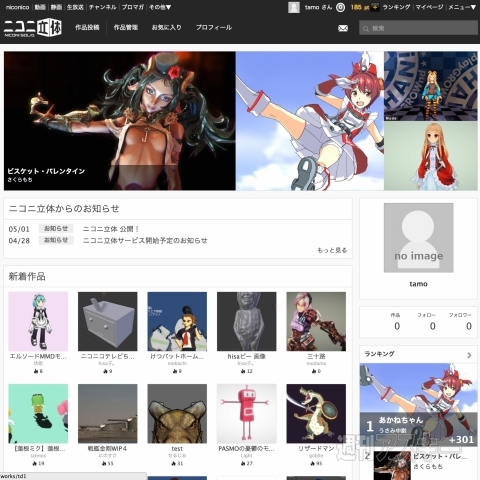
Task: Click the お知らせ tag on 04/28
Action: pyautogui.click(x=56, y=240)
